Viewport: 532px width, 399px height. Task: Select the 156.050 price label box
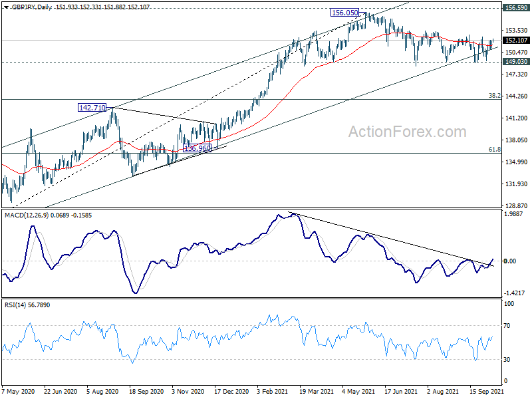344,13
